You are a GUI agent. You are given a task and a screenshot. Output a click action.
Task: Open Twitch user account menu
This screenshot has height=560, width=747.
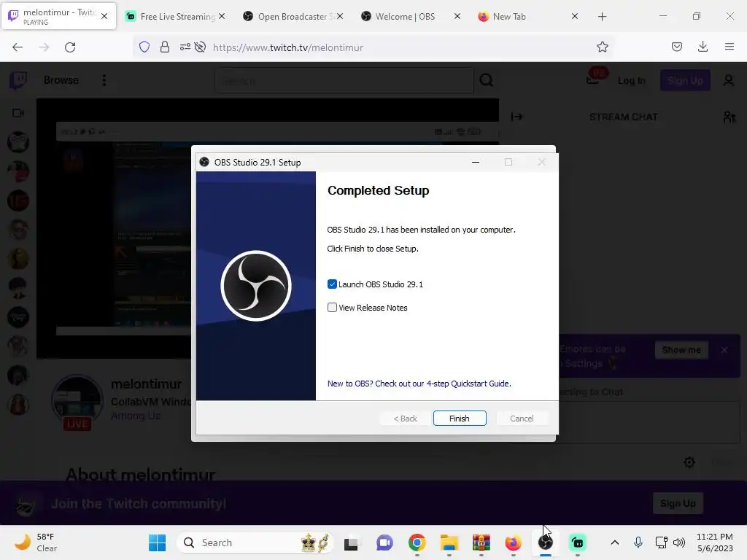(729, 80)
